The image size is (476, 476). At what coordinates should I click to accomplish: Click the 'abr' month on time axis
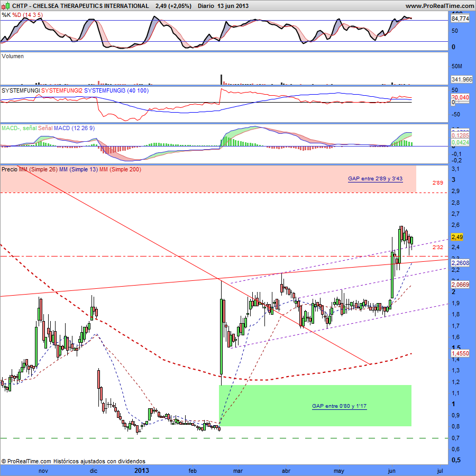[x=286, y=471]
